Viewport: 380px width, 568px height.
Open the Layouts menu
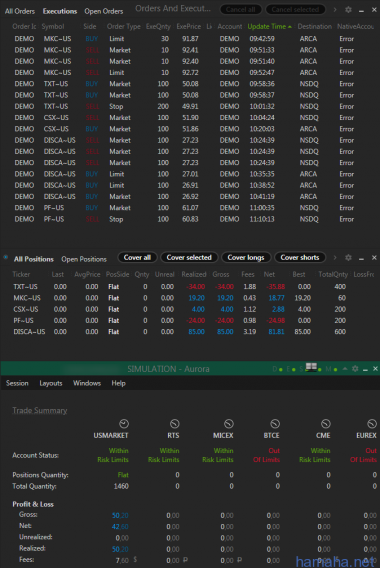51,383
